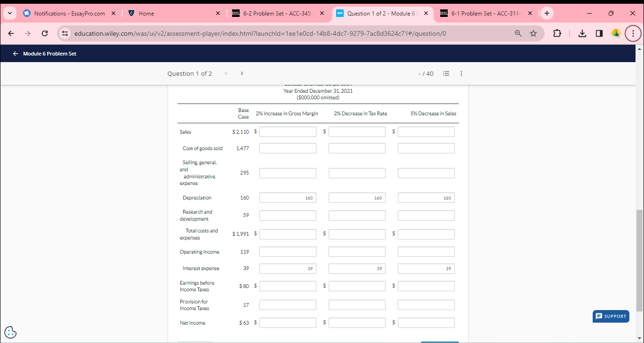Click the page vertical scrollbar thumb
Viewport: 644px width, 343px height.
[x=640, y=260]
